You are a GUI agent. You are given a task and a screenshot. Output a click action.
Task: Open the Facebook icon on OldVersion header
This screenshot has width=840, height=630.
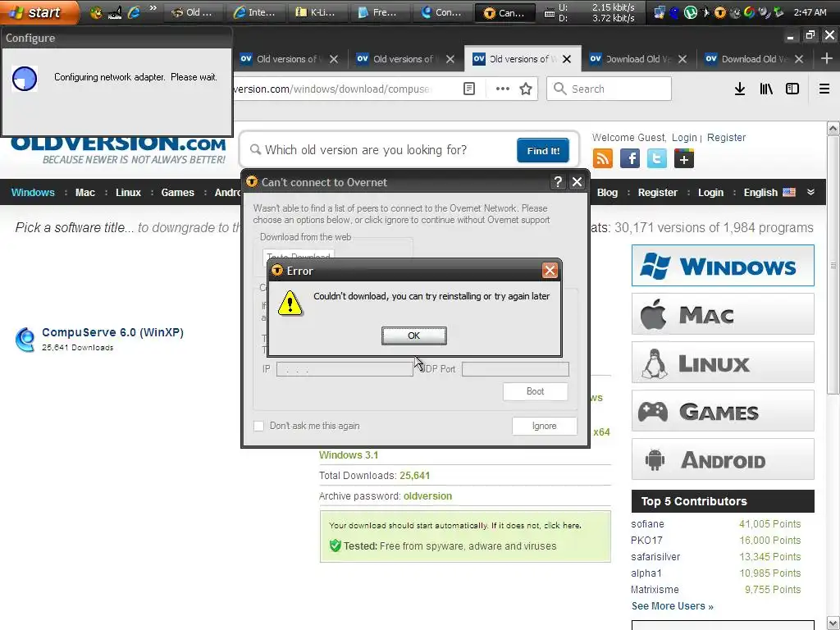[x=630, y=158]
